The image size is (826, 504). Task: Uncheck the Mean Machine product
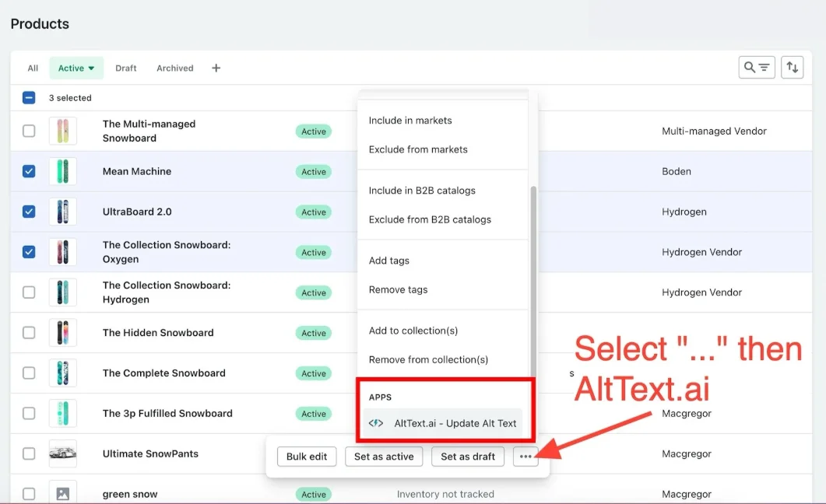point(29,171)
